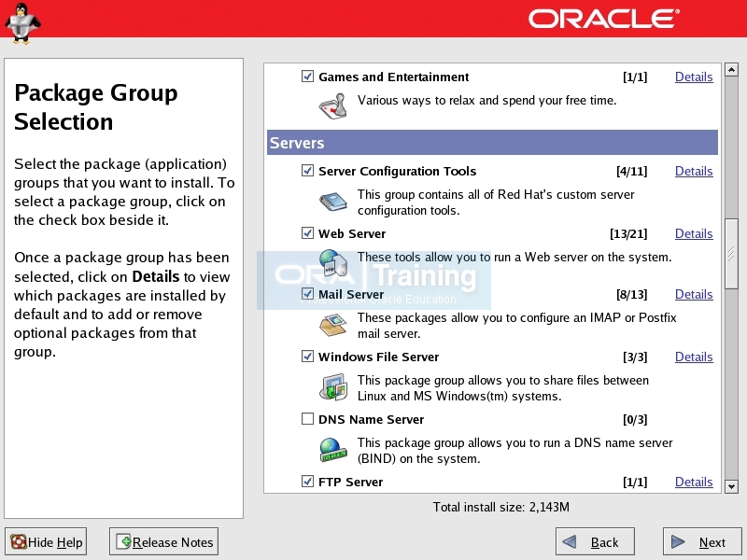Open Details for Games and Entertainment

pos(694,77)
